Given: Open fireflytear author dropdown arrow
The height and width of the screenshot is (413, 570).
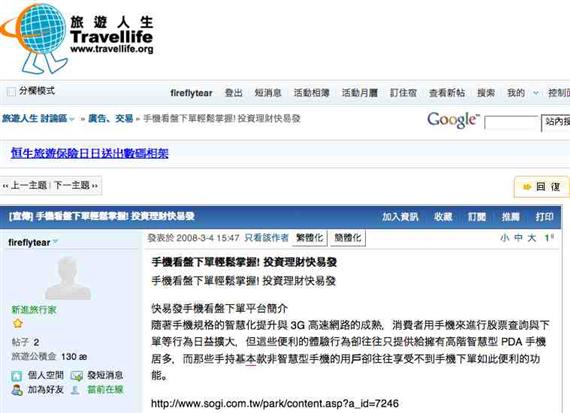Looking at the screenshot, I should point(55,242).
